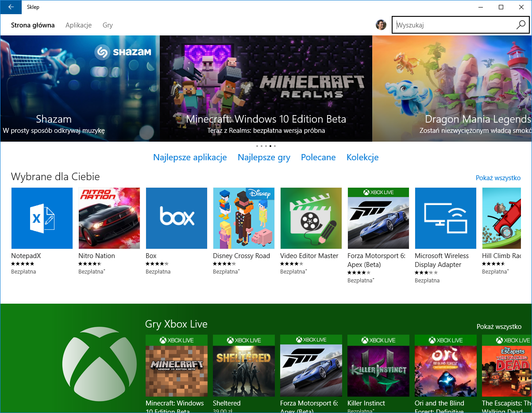532x413 pixels.
Task: Open the Aplikacje tab
Action: 78,25
